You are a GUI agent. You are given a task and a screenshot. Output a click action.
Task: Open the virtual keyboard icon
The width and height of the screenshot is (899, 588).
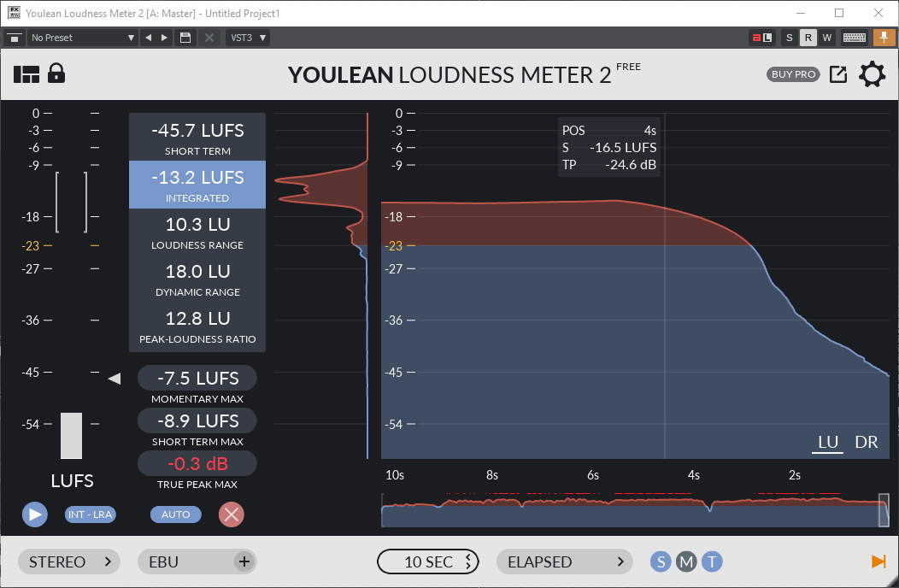[855, 38]
